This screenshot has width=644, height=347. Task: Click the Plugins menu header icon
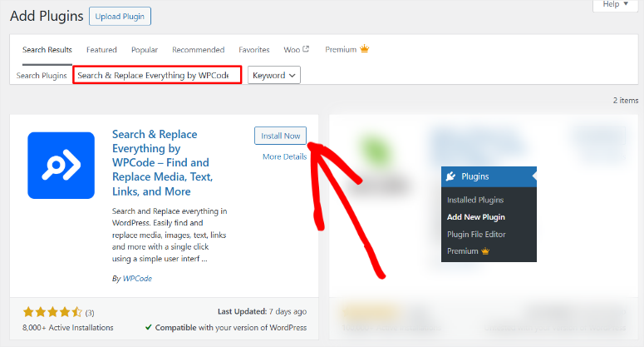pos(451,176)
